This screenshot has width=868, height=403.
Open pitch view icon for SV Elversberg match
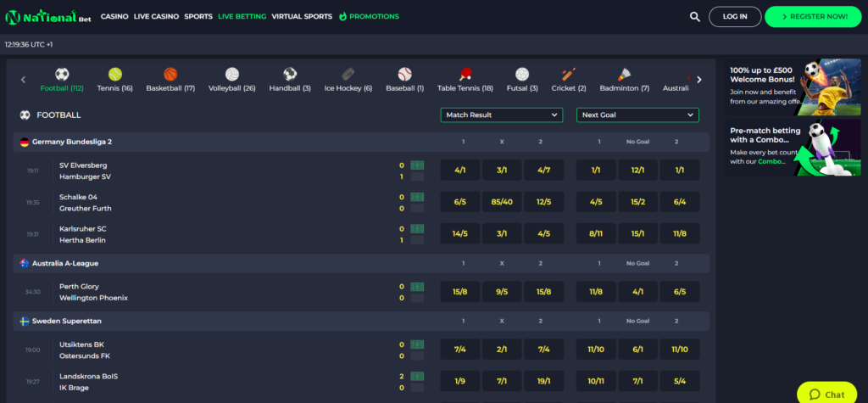(x=417, y=165)
